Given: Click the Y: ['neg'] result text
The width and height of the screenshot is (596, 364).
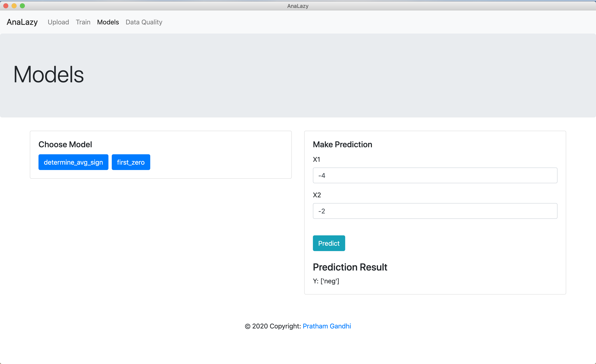Looking at the screenshot, I should [x=326, y=281].
